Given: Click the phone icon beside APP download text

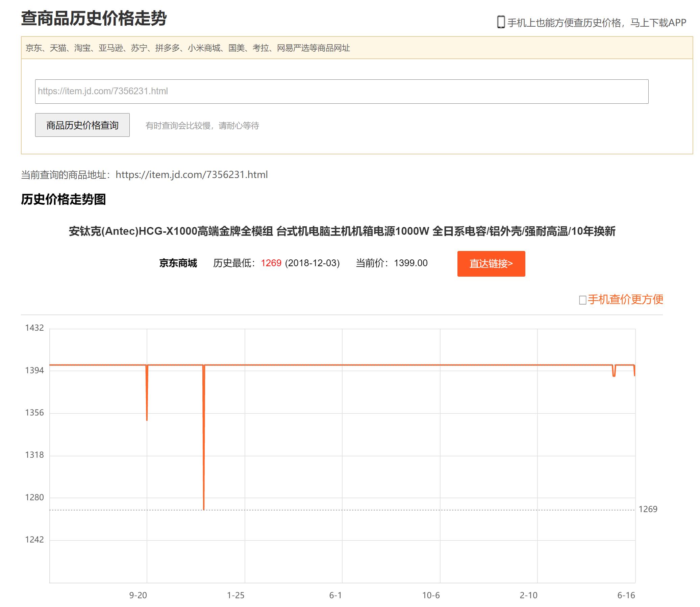Looking at the screenshot, I should pyautogui.click(x=500, y=22).
